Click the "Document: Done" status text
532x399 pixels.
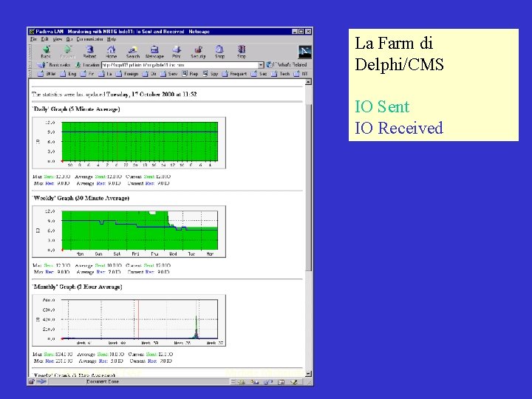tap(103, 382)
